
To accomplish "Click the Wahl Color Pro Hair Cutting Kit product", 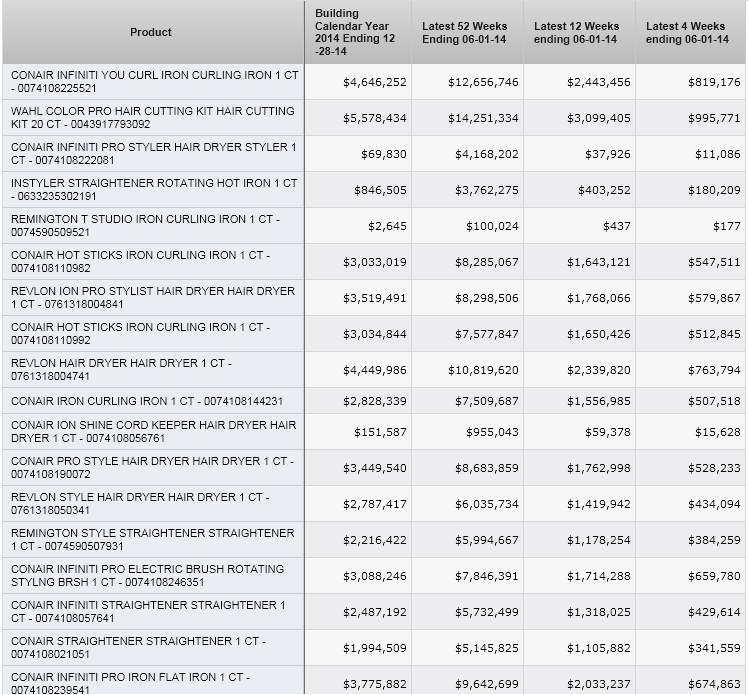I will click(x=153, y=118).
